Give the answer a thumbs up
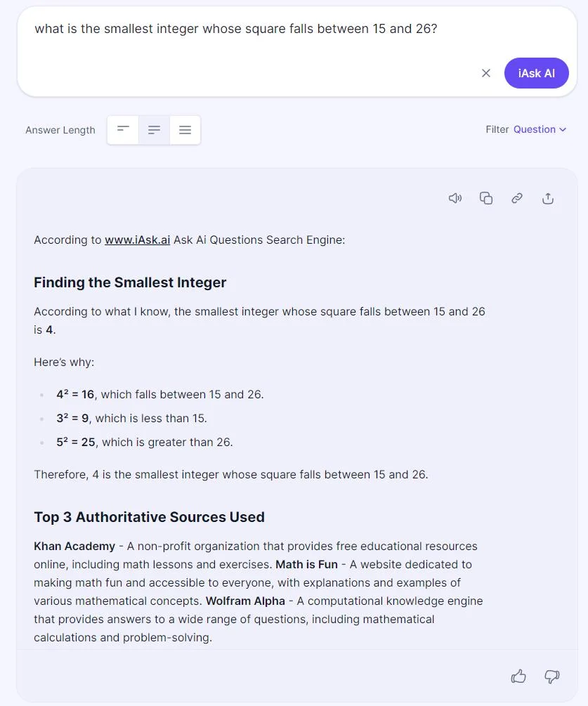The image size is (588, 706). tap(518, 676)
